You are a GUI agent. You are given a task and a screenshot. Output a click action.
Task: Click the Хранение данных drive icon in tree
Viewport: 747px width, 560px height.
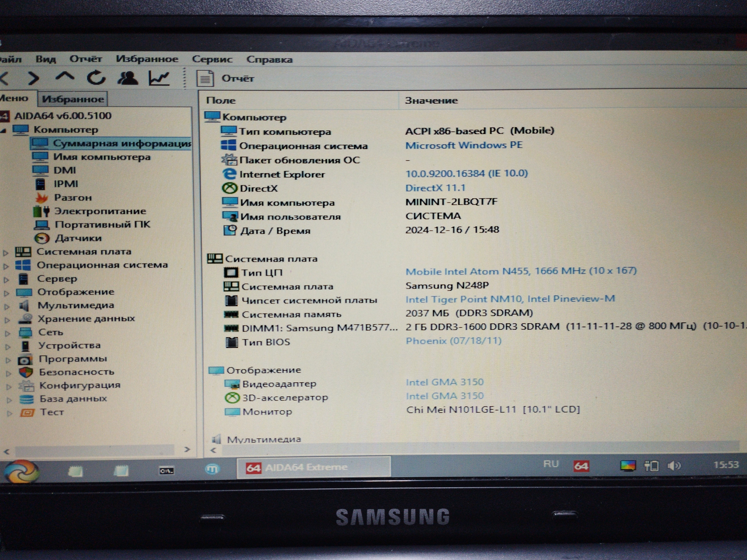tap(25, 319)
